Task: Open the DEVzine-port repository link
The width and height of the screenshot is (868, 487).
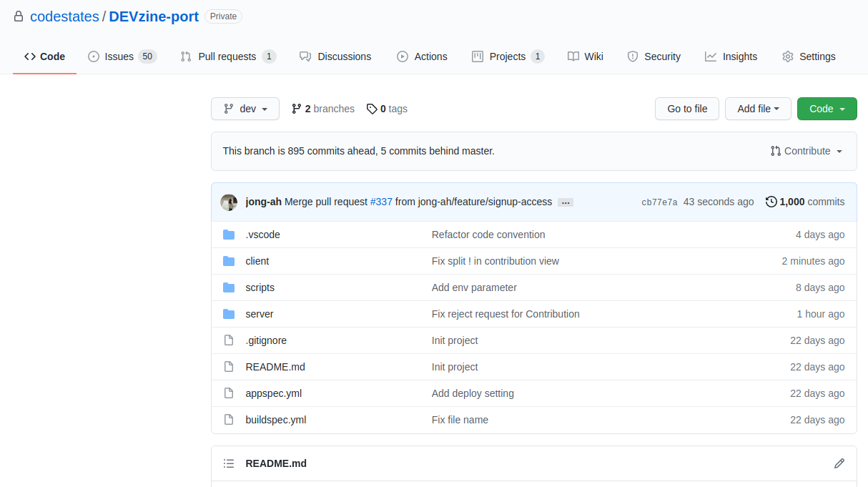Action: pos(154,16)
